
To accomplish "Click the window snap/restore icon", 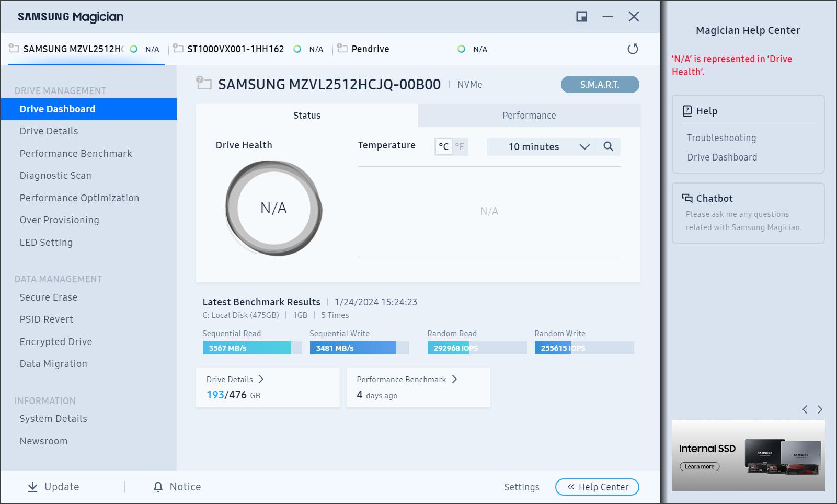I will tap(581, 17).
